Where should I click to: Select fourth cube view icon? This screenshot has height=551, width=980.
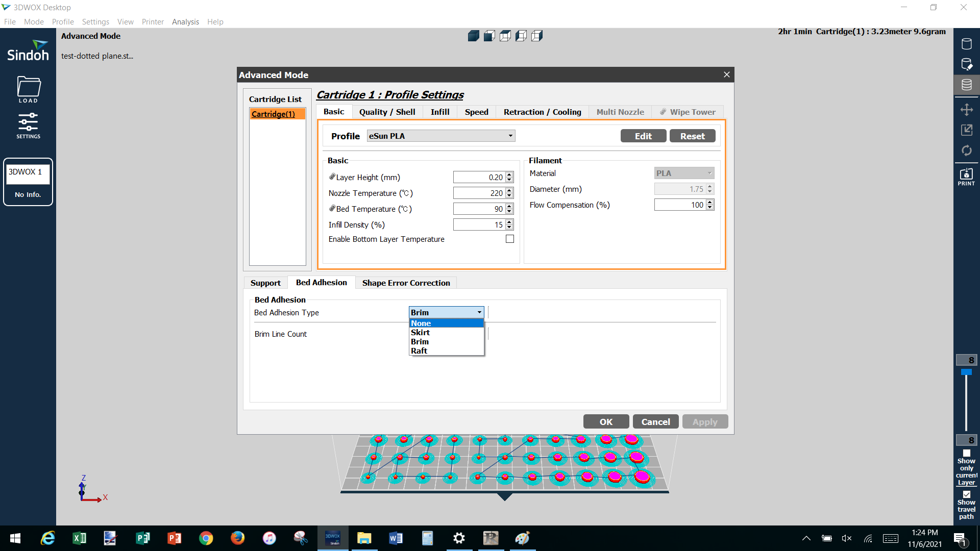click(521, 36)
